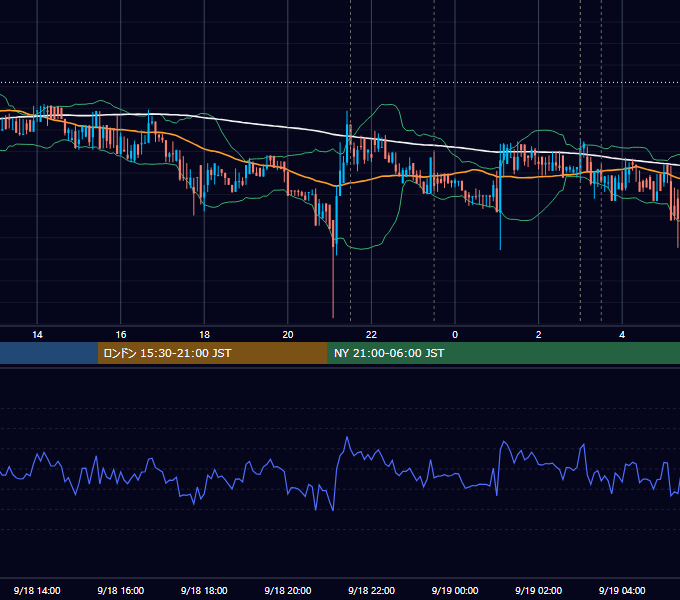The height and width of the screenshot is (600, 680).
Task: Click hour label 16 on price chart axis
Action: click(121, 335)
